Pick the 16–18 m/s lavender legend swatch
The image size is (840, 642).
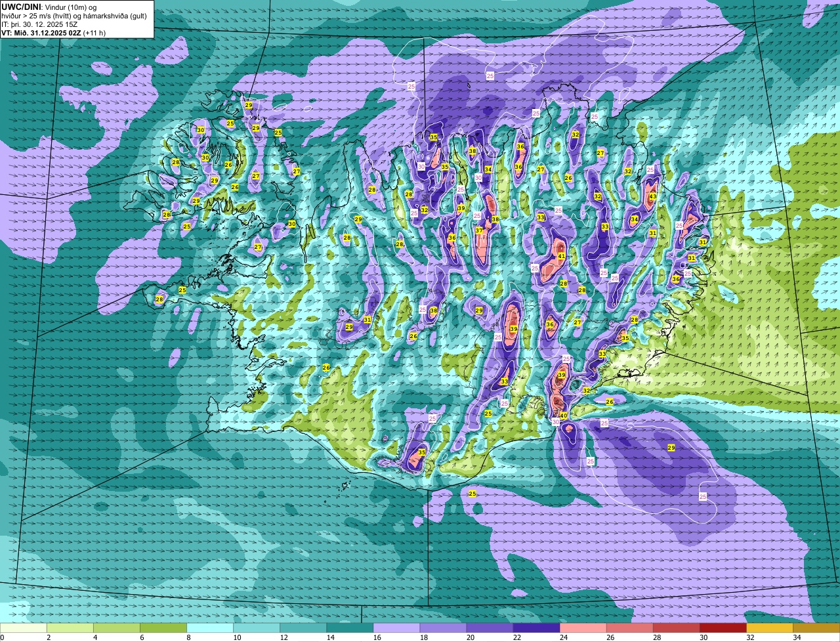(x=396, y=628)
